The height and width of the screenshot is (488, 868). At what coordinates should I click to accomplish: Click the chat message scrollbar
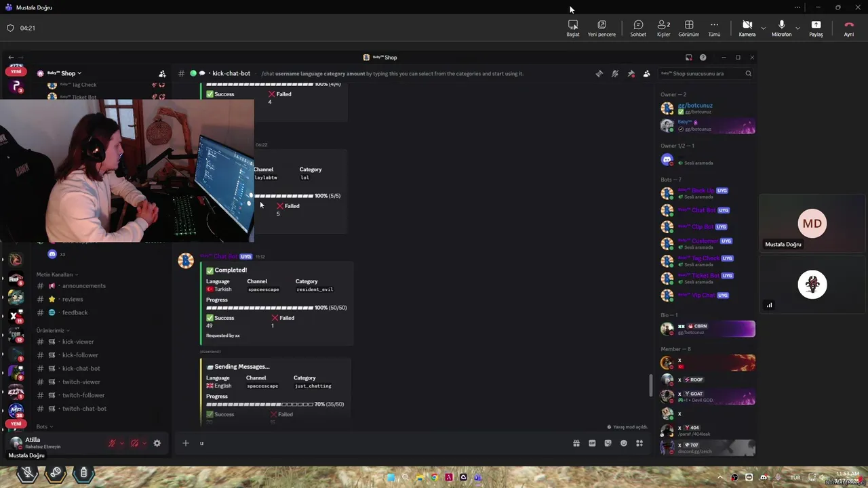click(x=651, y=385)
